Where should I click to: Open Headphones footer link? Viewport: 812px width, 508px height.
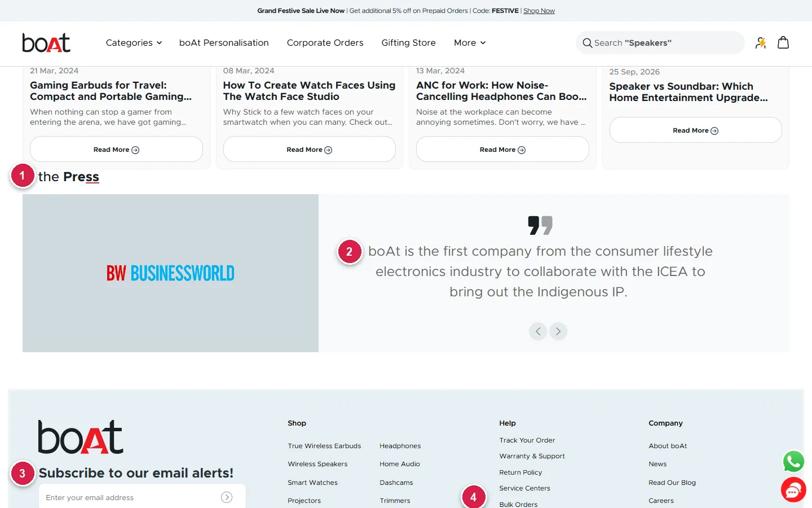click(400, 446)
